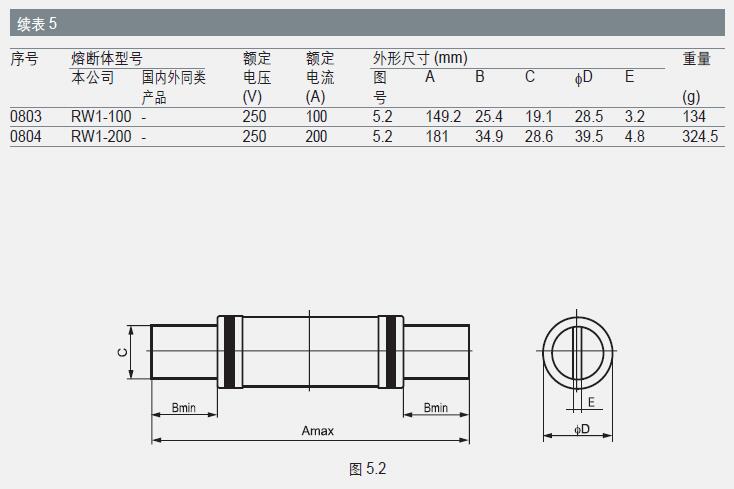
Task: Select the RW1-100 model cell
Action: [x=100, y=117]
